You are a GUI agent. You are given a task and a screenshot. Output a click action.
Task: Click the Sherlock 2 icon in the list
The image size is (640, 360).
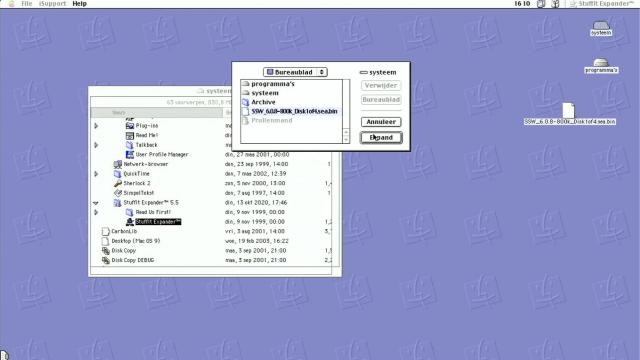[x=118, y=183]
